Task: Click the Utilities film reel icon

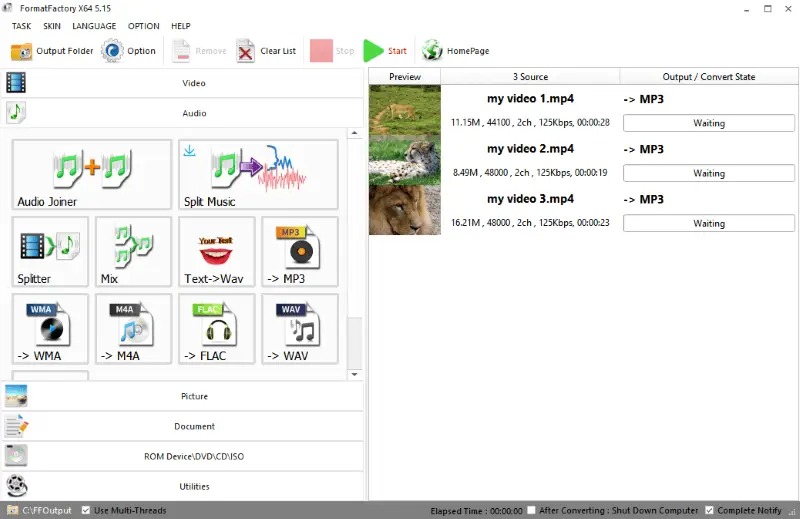Action: [17, 486]
